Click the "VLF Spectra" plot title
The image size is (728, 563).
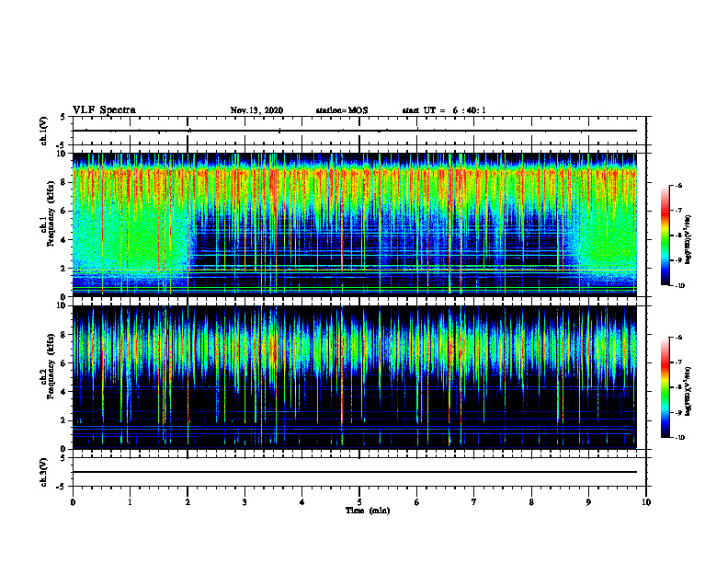tap(104, 110)
